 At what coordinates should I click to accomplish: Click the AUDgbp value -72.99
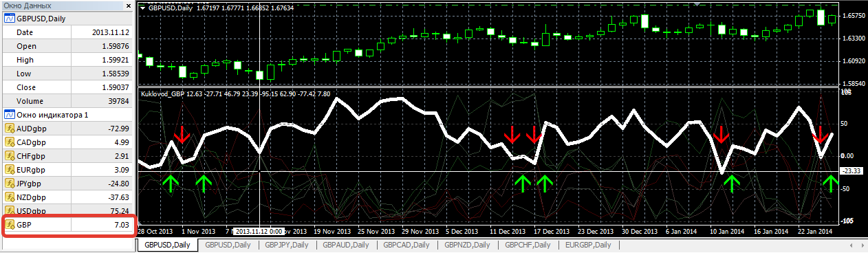tap(119, 129)
